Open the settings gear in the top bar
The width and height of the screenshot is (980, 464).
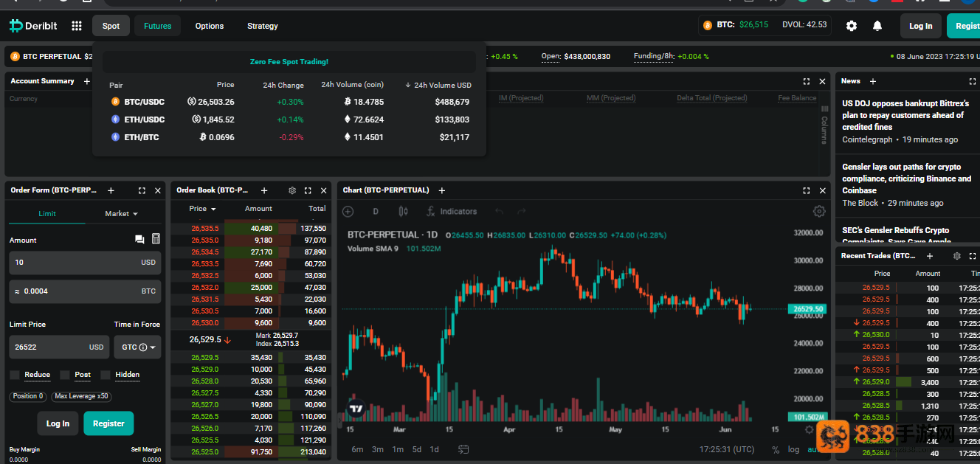[852, 26]
